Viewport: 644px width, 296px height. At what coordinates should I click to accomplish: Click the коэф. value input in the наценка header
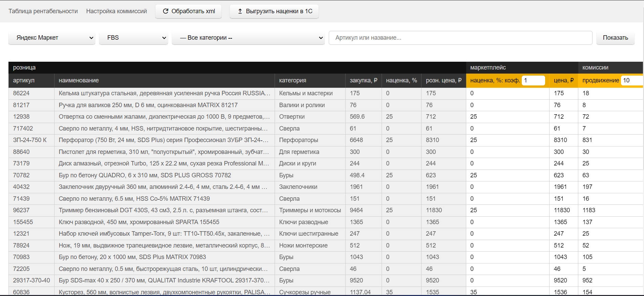click(533, 80)
